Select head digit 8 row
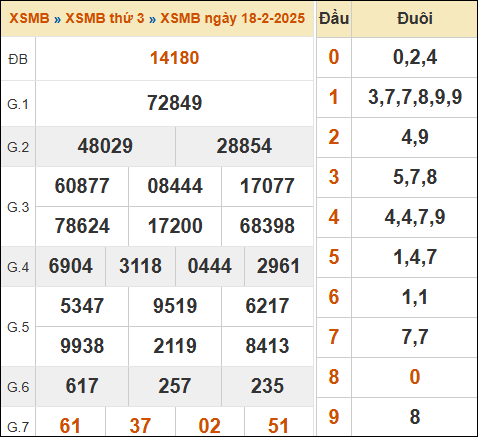478x437 pixels. 397,377
